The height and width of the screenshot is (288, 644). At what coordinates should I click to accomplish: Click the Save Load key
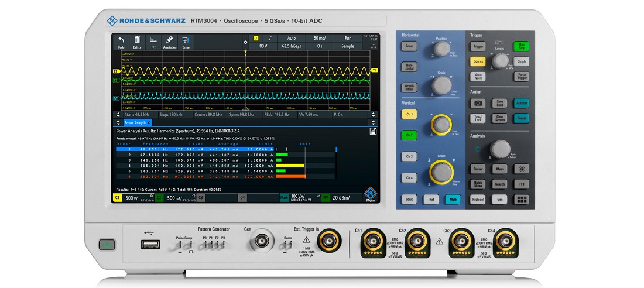[499, 104]
